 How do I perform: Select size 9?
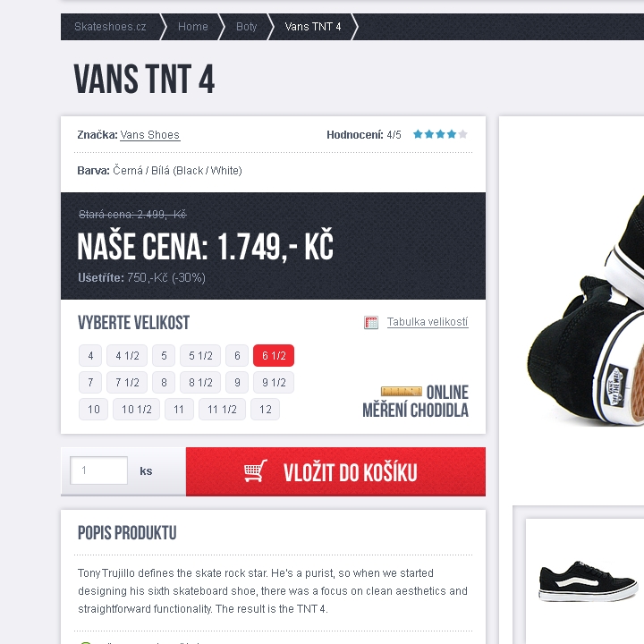237,383
